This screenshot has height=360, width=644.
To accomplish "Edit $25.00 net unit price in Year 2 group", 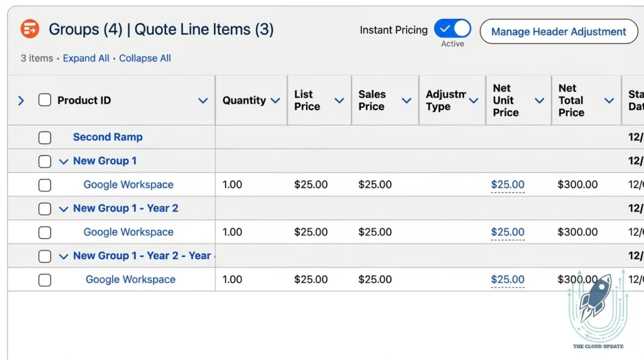I will pyautogui.click(x=508, y=232).
